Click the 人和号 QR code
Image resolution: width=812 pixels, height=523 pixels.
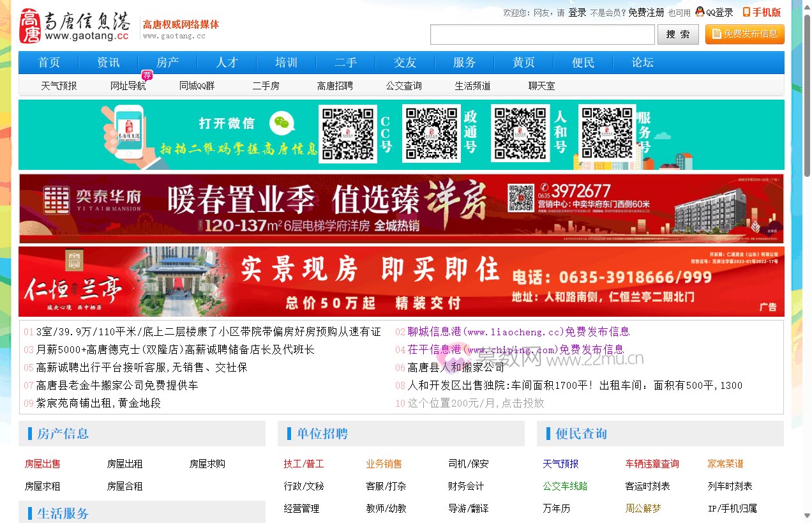(520, 133)
